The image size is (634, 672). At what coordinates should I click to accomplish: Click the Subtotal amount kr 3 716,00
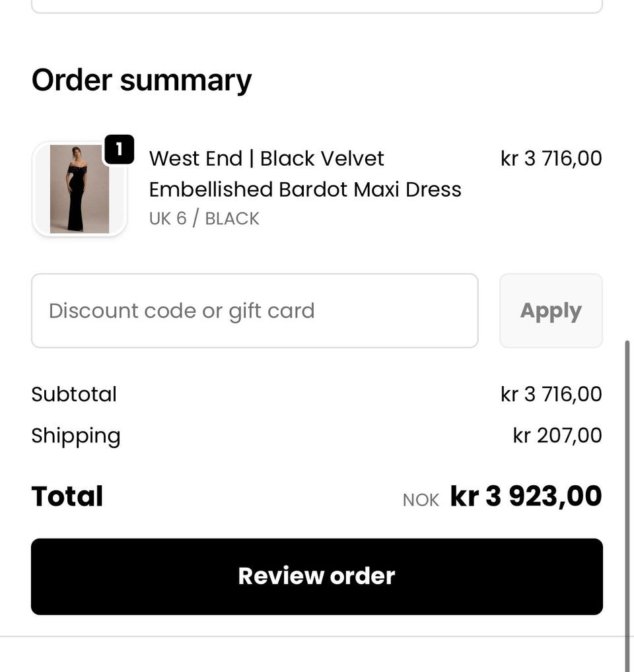coord(551,394)
